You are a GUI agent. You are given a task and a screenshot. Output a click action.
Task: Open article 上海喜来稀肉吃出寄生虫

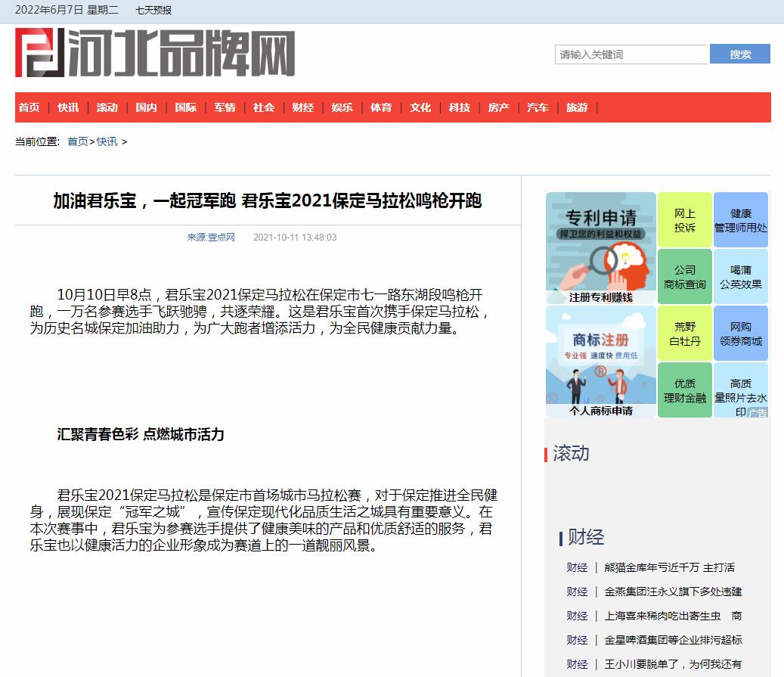click(673, 616)
